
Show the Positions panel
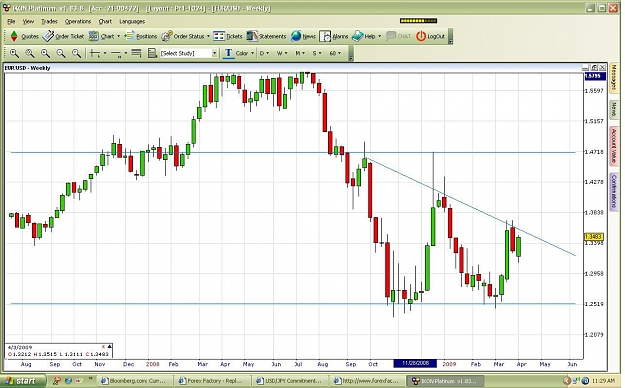tap(141, 36)
